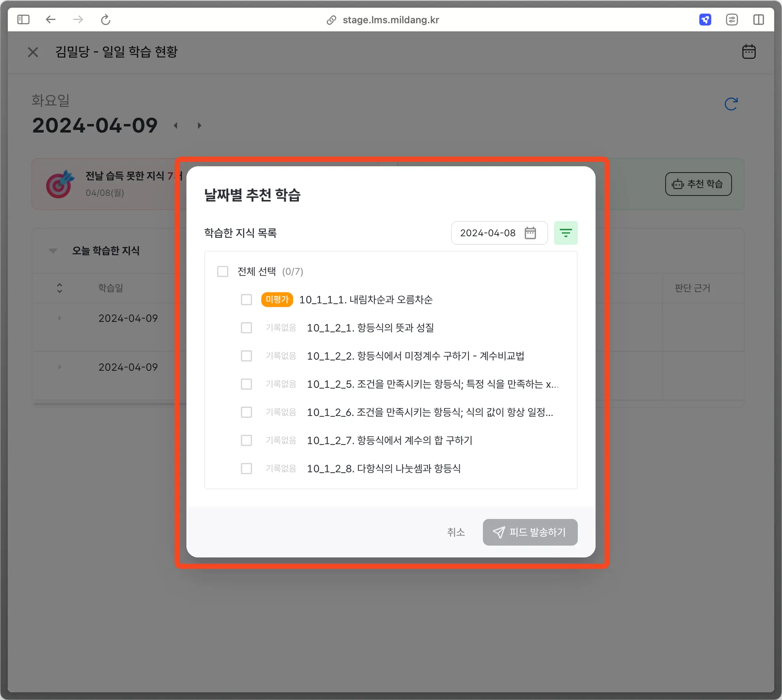The height and width of the screenshot is (700, 782).
Task: Check 10_1_2_8. 다항식의 나눗셈과 항등식 checkbox
Action: [246, 468]
